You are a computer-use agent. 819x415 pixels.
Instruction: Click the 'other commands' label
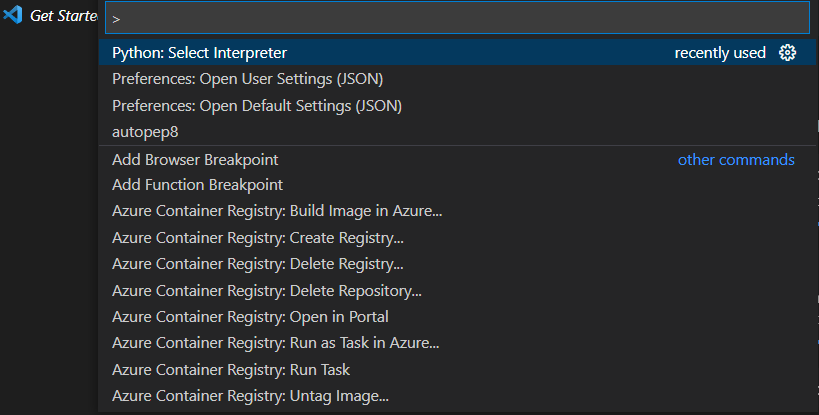pyautogui.click(x=736, y=160)
